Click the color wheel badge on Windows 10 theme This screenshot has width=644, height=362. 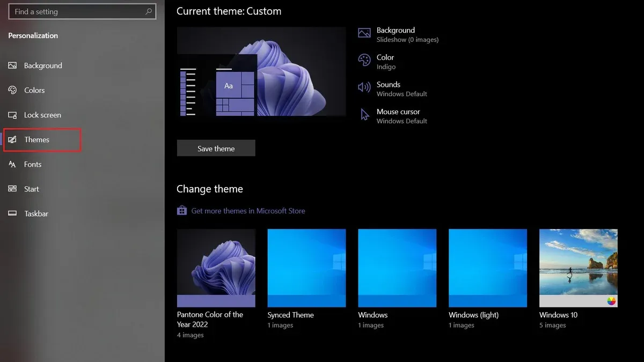coord(611,301)
